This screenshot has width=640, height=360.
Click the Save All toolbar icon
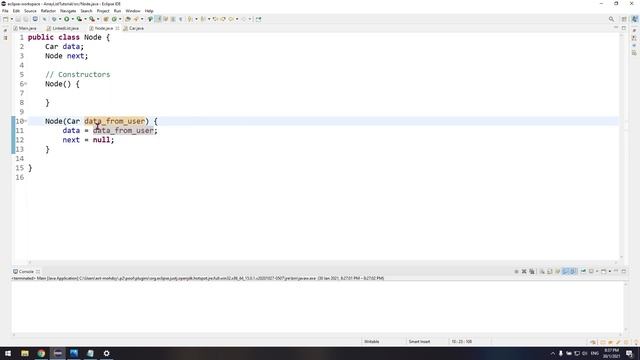[x=26, y=19]
